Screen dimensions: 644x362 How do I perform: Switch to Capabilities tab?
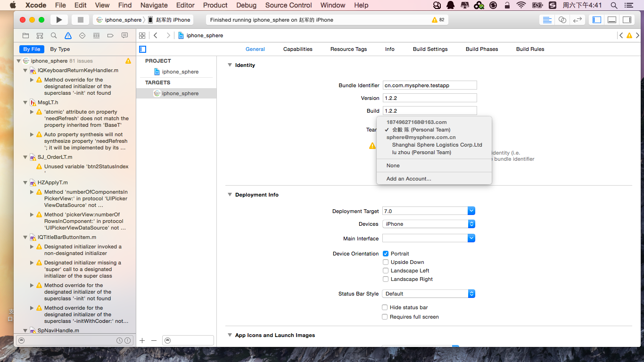pyautogui.click(x=297, y=49)
